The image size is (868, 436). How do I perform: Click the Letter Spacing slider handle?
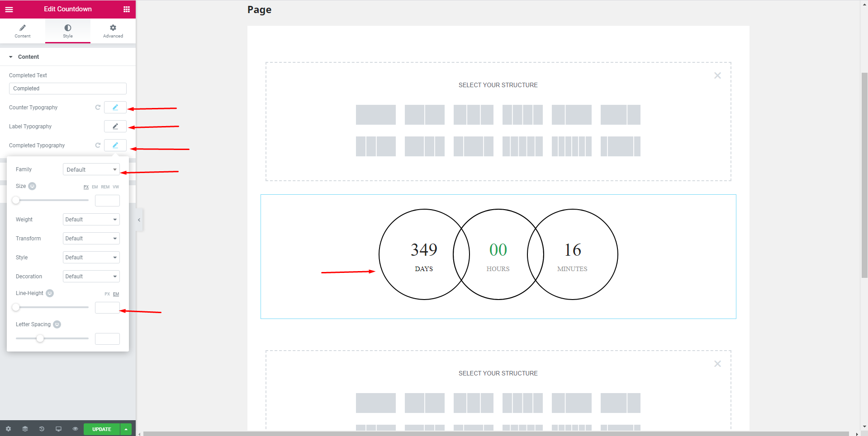pyautogui.click(x=40, y=338)
